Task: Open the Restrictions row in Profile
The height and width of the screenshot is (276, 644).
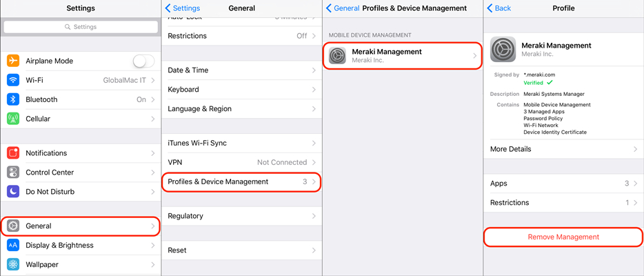Action: click(563, 203)
